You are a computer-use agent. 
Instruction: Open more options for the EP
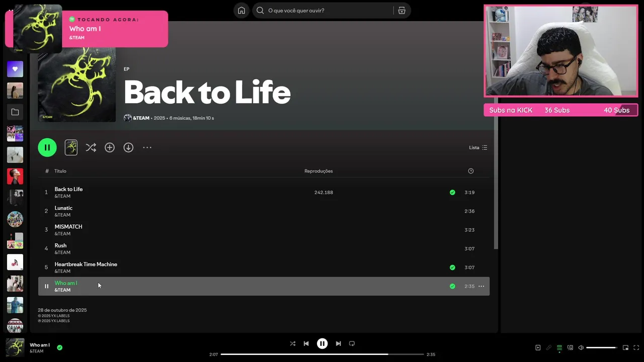(147, 147)
